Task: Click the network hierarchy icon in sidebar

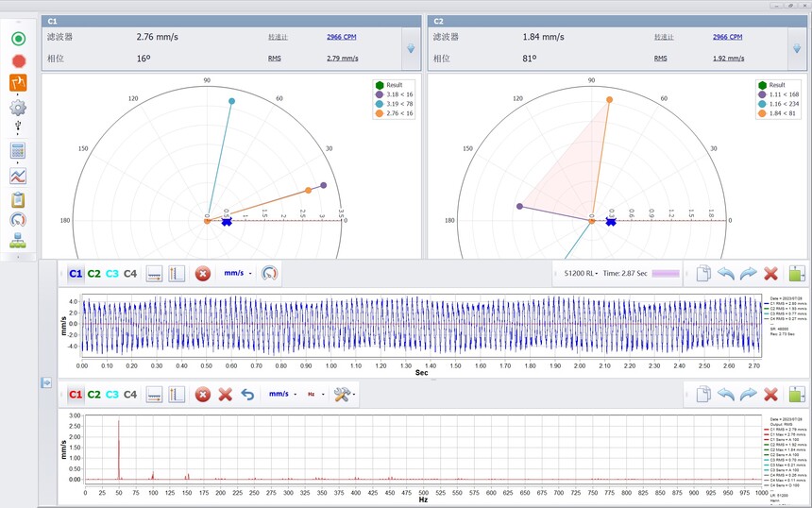Action: (18, 242)
